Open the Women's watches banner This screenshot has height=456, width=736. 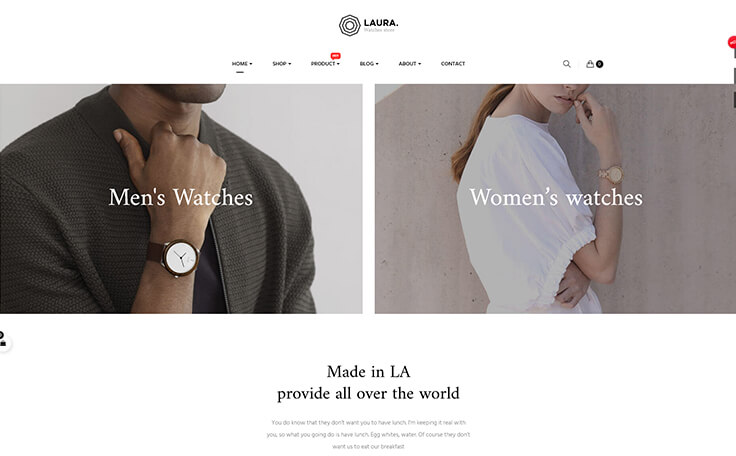pyautogui.click(x=555, y=199)
